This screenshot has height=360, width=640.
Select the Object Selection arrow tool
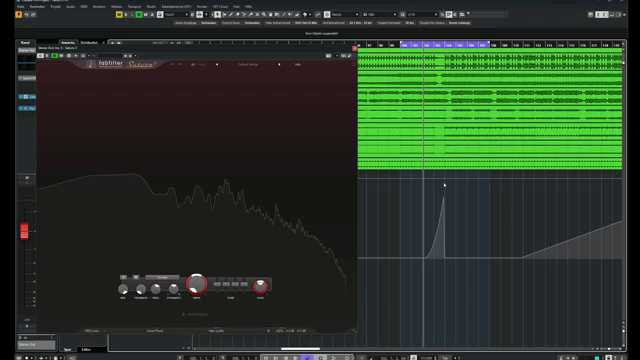coord(218,14)
